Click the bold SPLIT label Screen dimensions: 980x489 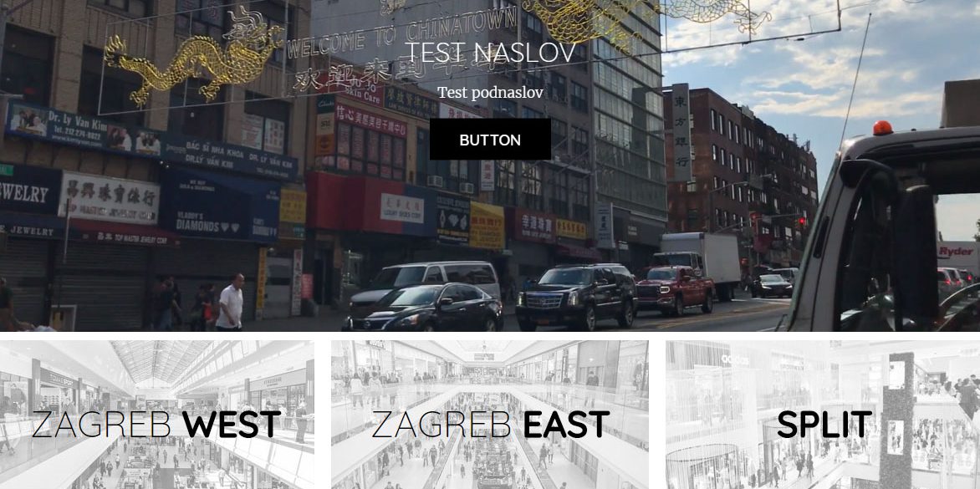click(x=824, y=425)
